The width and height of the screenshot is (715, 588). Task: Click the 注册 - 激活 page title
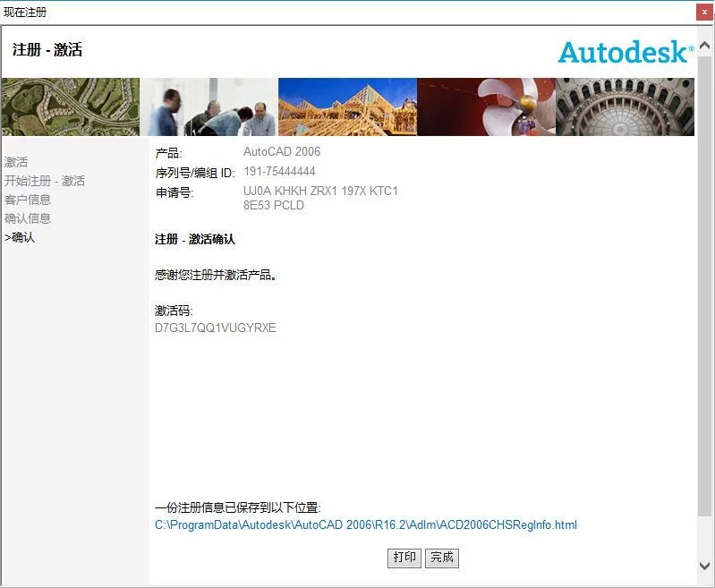point(47,50)
